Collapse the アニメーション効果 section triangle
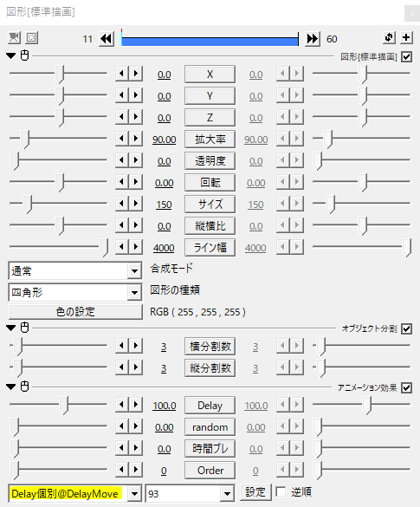This screenshot has width=420, height=507. point(11,387)
